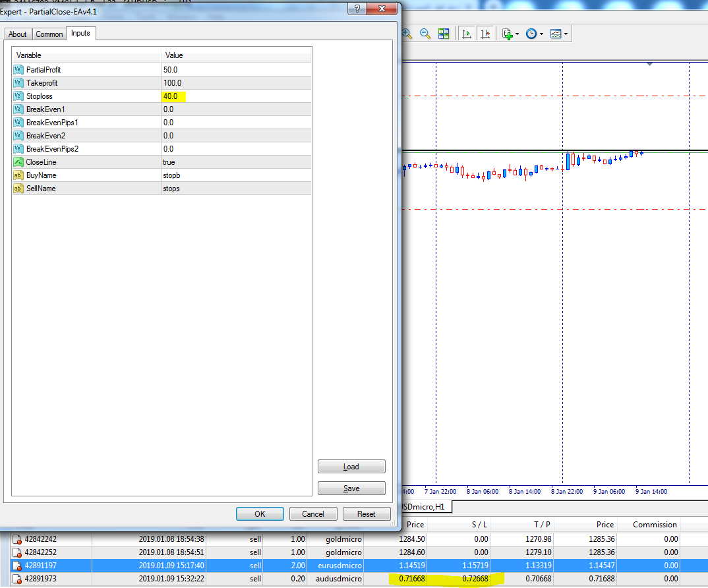Click the BuyName string icon
The image size is (708, 588).
(18, 175)
